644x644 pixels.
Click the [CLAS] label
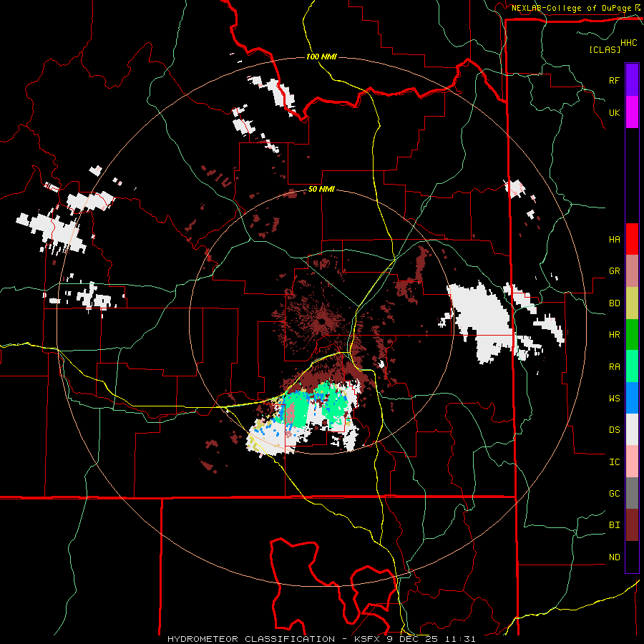[605, 49]
